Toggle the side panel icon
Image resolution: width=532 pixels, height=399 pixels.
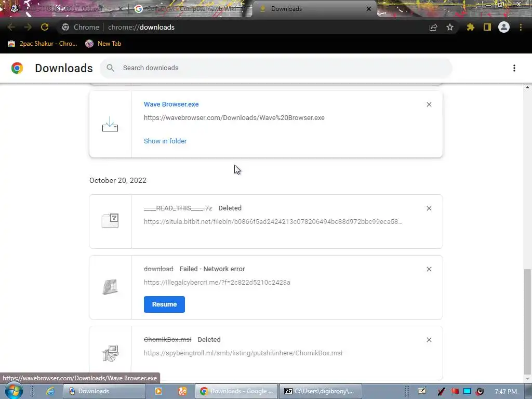point(487,27)
